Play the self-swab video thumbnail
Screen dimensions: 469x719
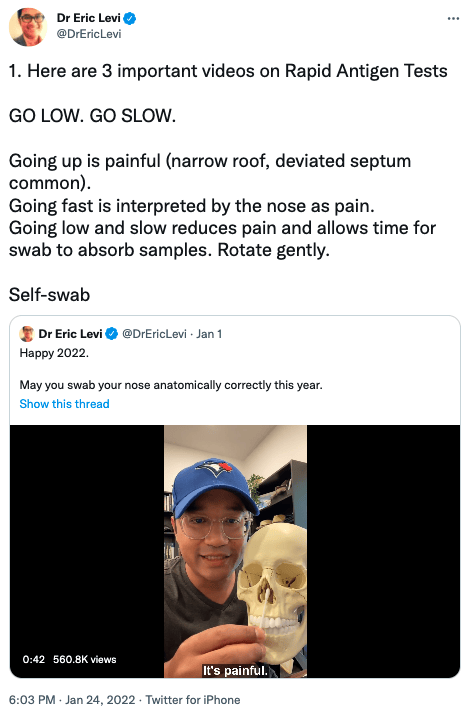[x=235, y=551]
